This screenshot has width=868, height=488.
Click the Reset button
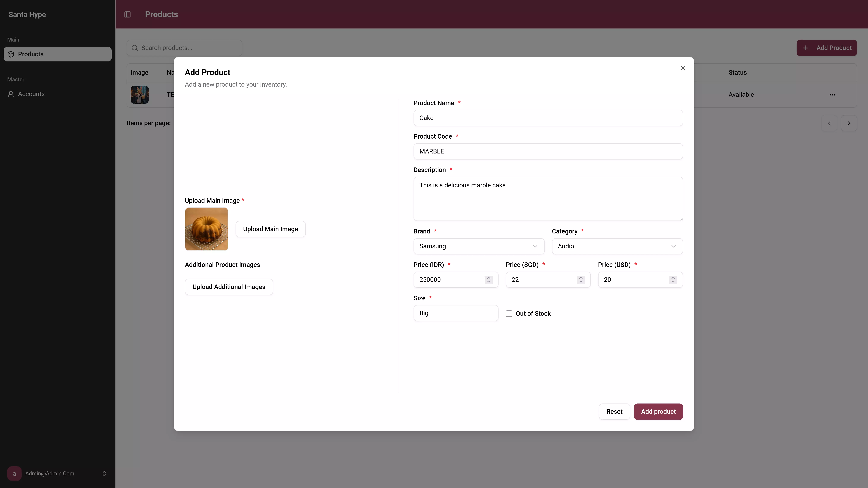[x=614, y=411]
